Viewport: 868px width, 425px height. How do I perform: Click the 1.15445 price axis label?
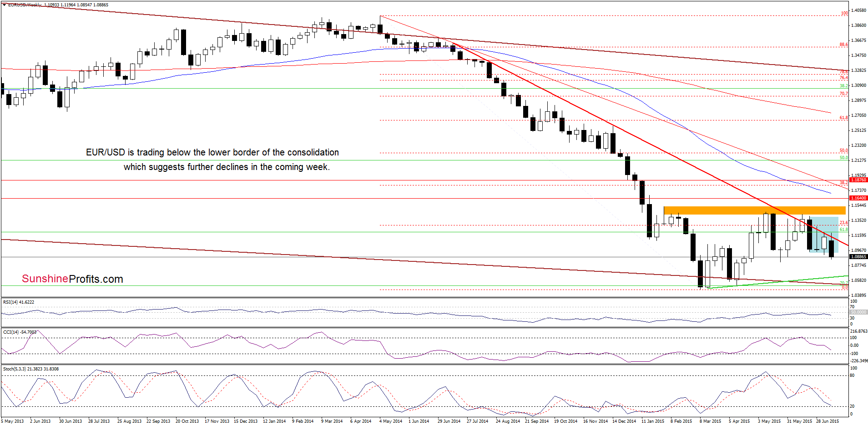858,205
